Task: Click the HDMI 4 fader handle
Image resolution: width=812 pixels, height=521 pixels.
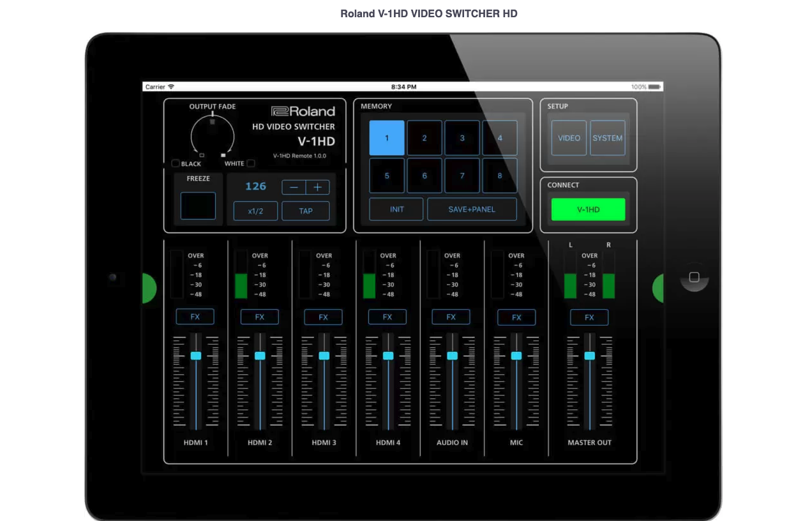Action: pyautogui.click(x=388, y=356)
